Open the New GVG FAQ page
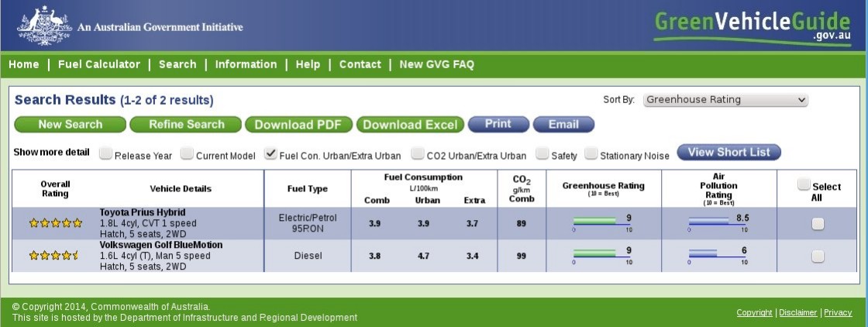 (437, 64)
